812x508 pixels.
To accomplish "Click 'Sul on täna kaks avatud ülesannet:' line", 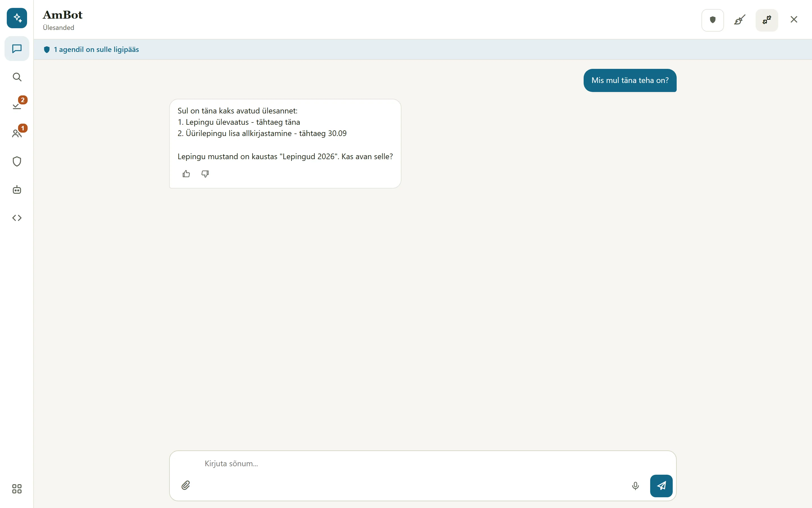I will pos(238,111).
